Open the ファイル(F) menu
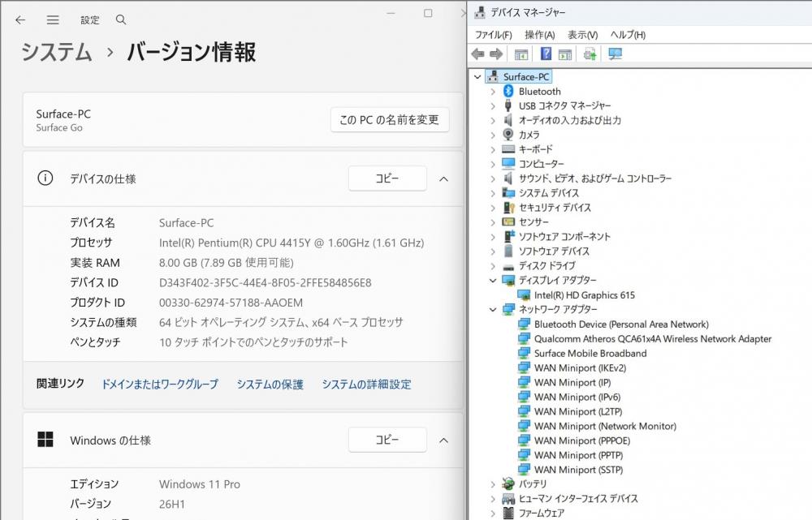 point(494,35)
